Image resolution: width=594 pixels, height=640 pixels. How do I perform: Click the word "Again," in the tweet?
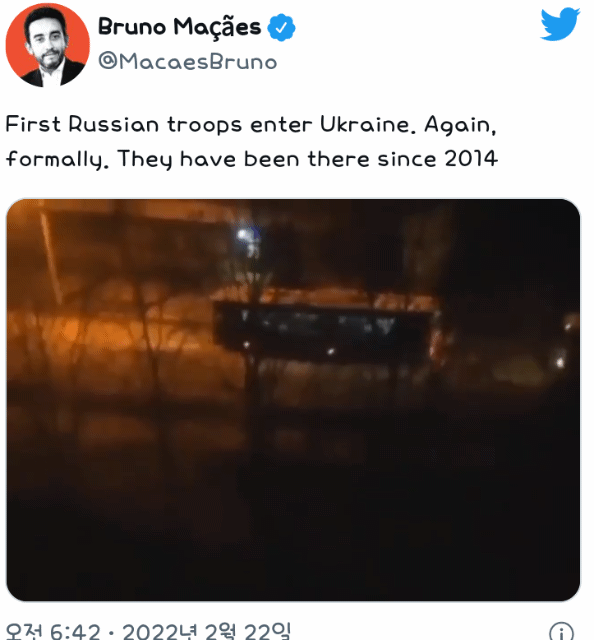click(x=461, y=124)
